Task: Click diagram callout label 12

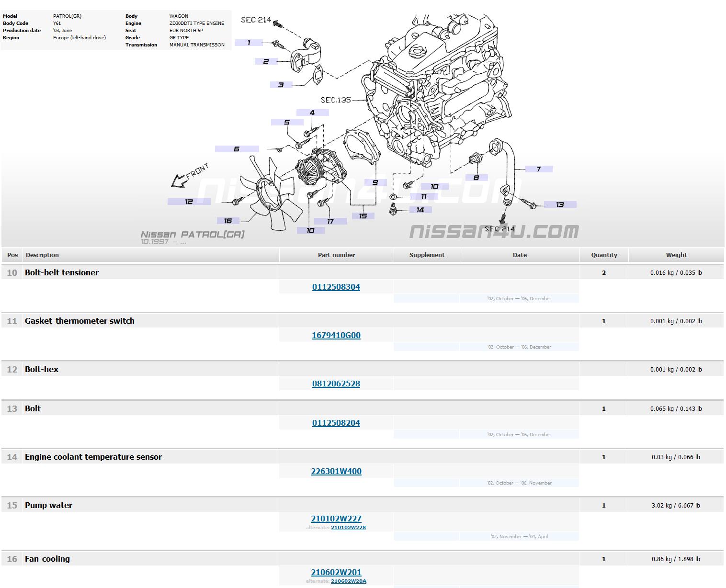Action: click(x=189, y=202)
